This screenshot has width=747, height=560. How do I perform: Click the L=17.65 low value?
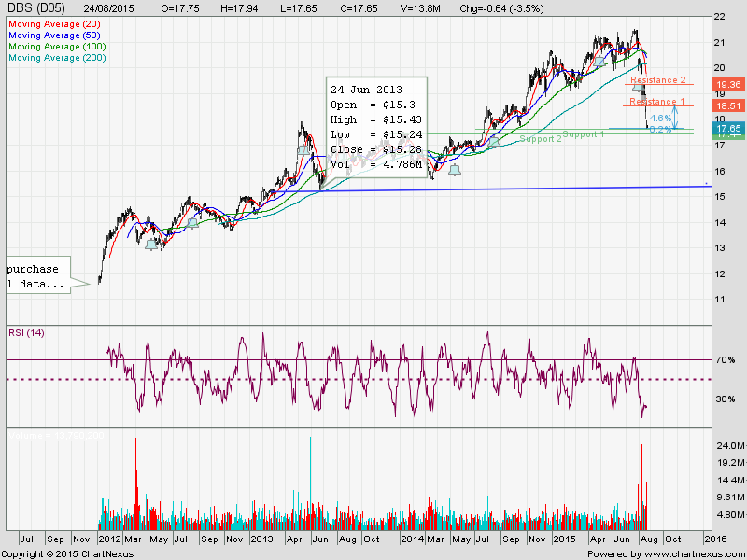coord(299,8)
